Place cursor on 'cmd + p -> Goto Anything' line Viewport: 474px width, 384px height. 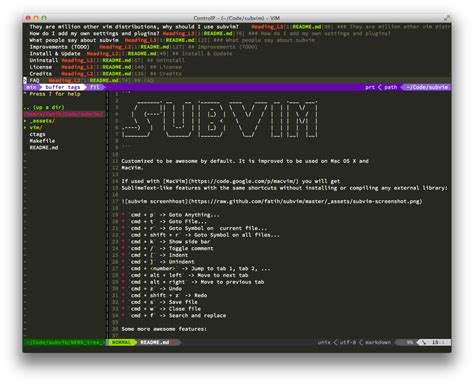point(171,215)
